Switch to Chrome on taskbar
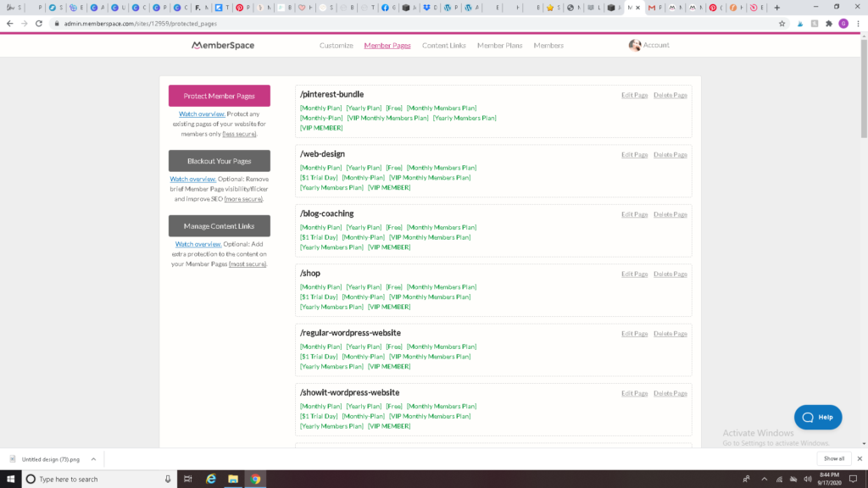This screenshot has height=488, width=868. coord(255,480)
